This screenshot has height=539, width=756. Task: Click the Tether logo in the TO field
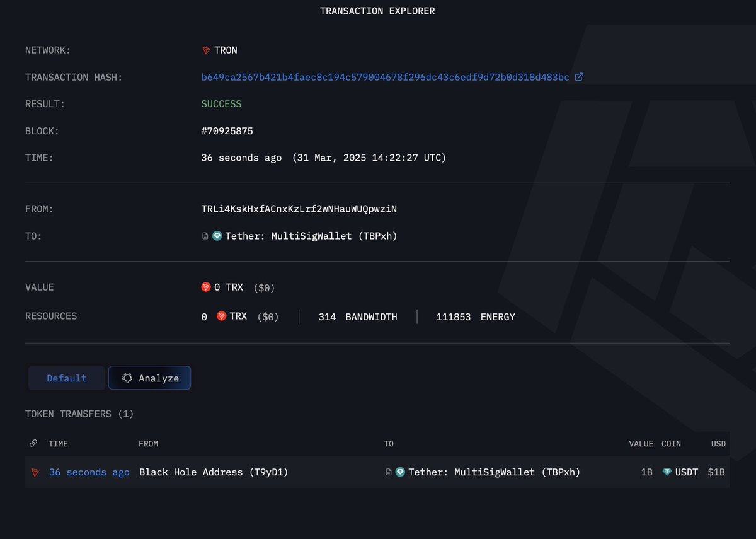217,236
